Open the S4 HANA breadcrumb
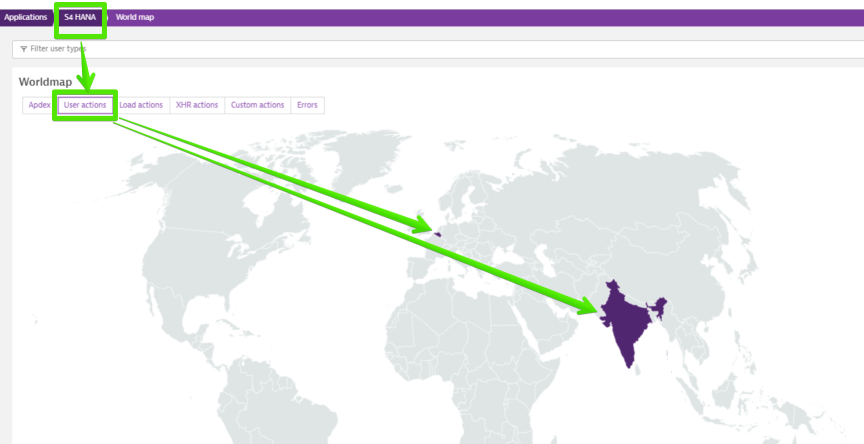This screenshot has width=864, height=444. pos(80,17)
